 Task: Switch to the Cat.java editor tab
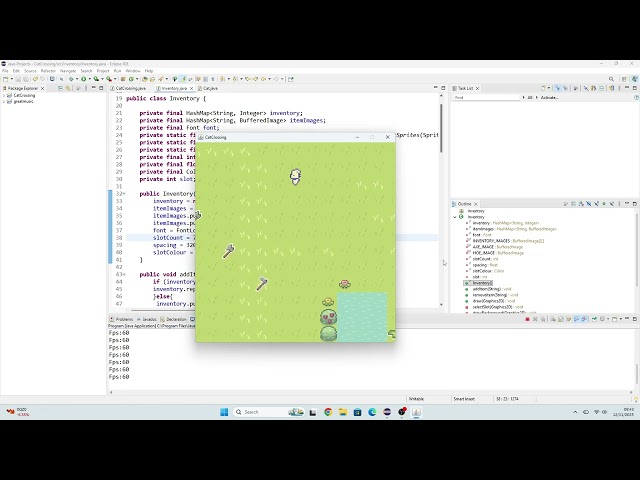[210, 88]
